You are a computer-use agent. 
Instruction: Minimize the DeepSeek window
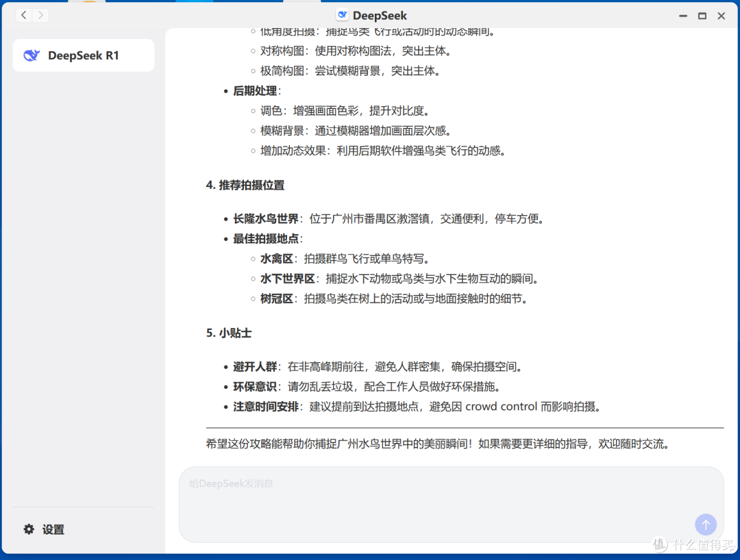pos(683,16)
